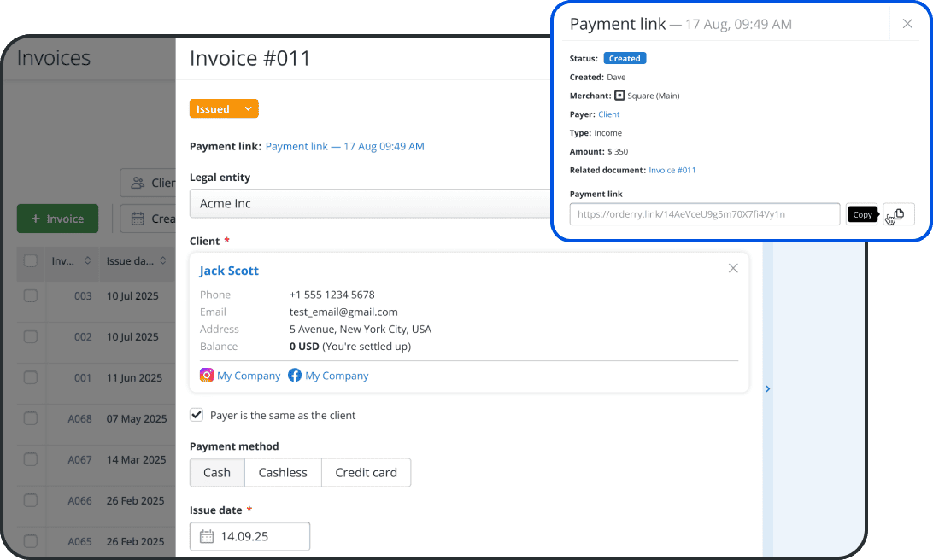Uncheck Payer is the same as the client
The height and width of the screenshot is (560, 933).
197,414
